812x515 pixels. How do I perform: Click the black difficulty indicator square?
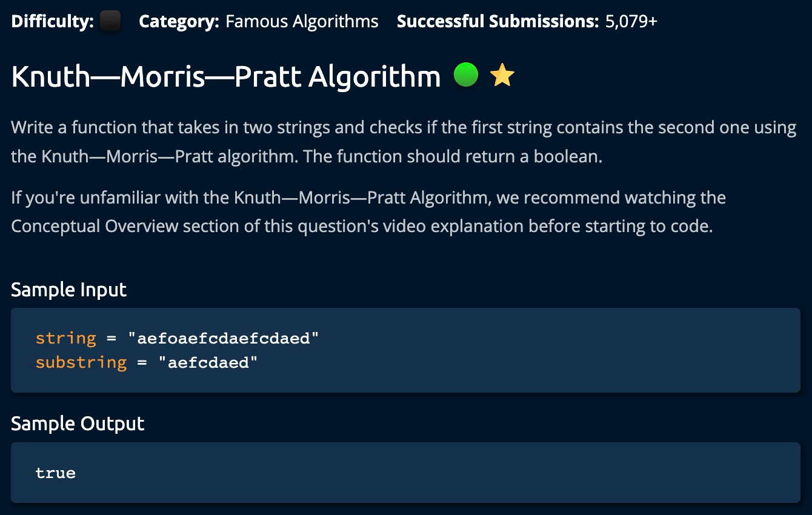point(110,22)
